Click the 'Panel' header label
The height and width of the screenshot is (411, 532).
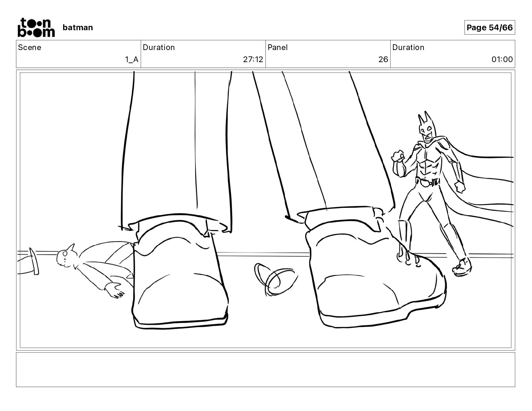coord(278,47)
